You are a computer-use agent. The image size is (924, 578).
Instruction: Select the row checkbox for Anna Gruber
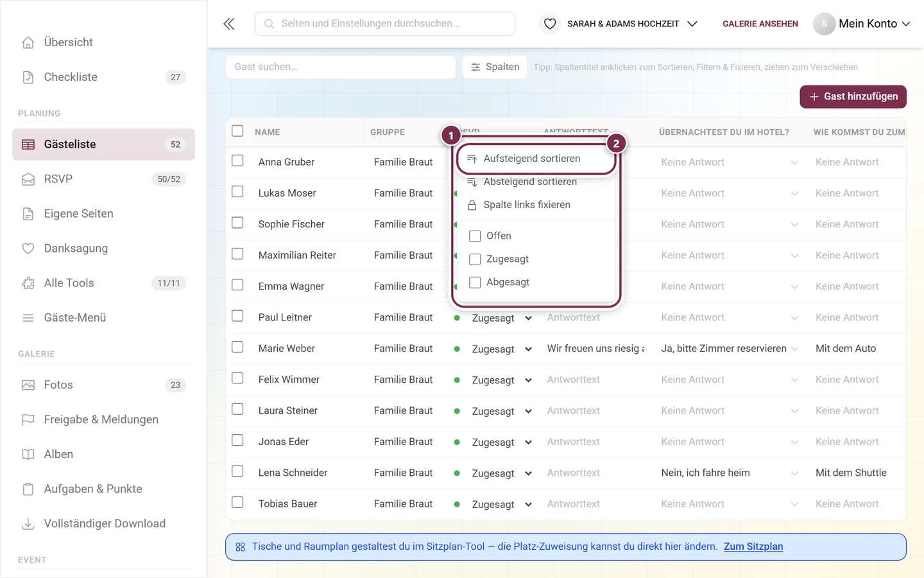[x=237, y=161]
